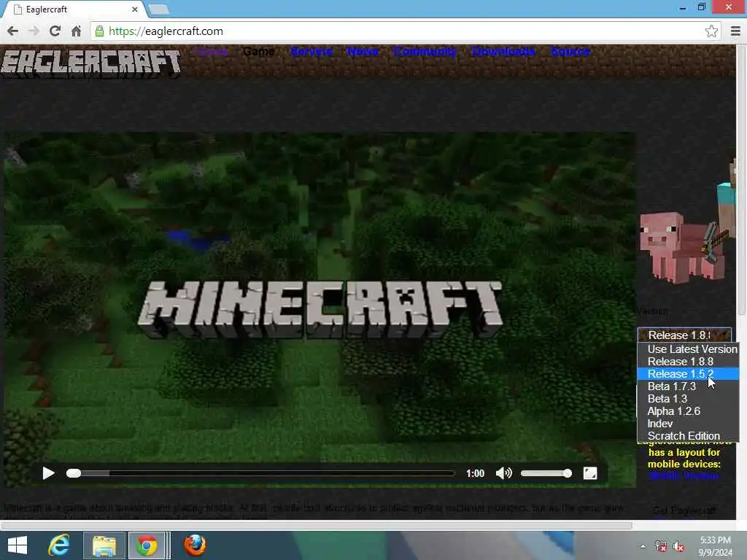747x560 pixels.
Task: Play the Minecraft trailer video
Action: 48,473
